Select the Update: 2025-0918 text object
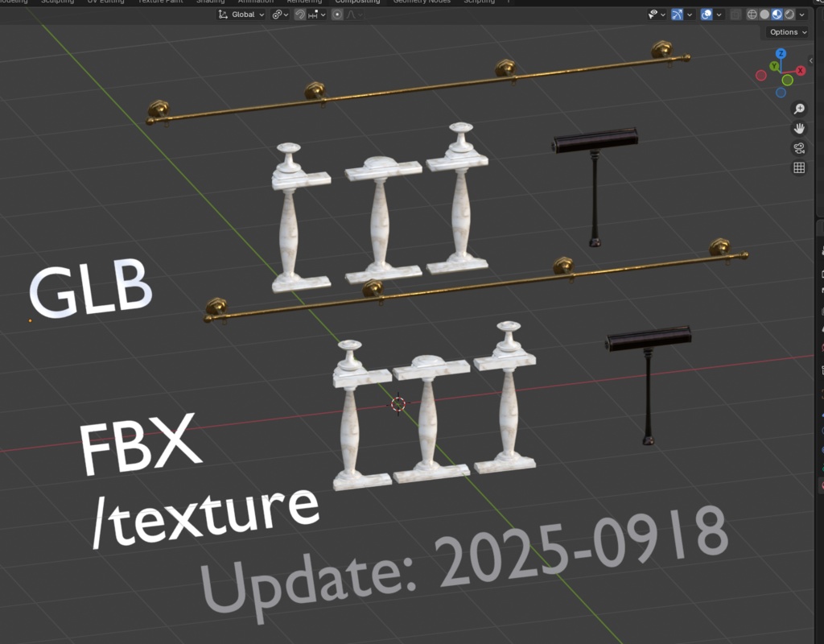824x644 pixels. (x=464, y=565)
